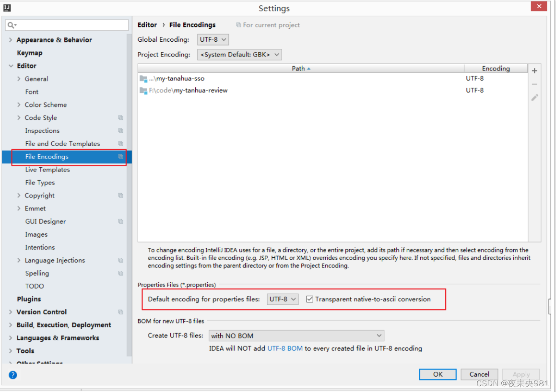Expand the Emmet node
The image size is (556, 392).
tap(19, 208)
